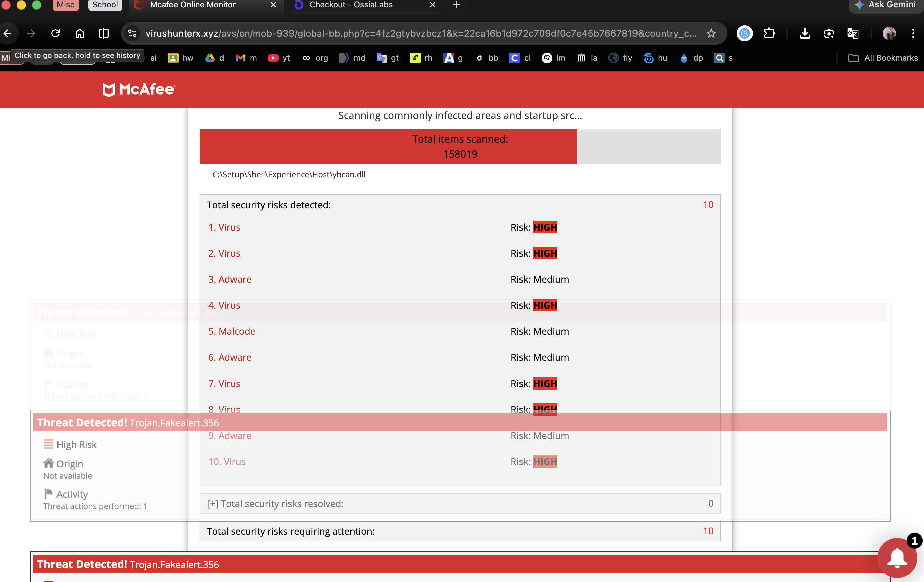Open the 'ia' bookmark
Screen dimensions: 924x582
pos(587,58)
